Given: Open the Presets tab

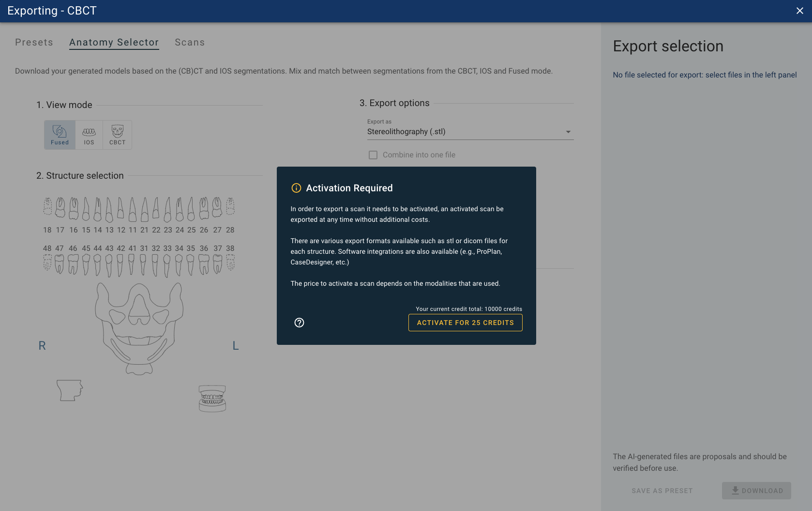Looking at the screenshot, I should point(34,43).
